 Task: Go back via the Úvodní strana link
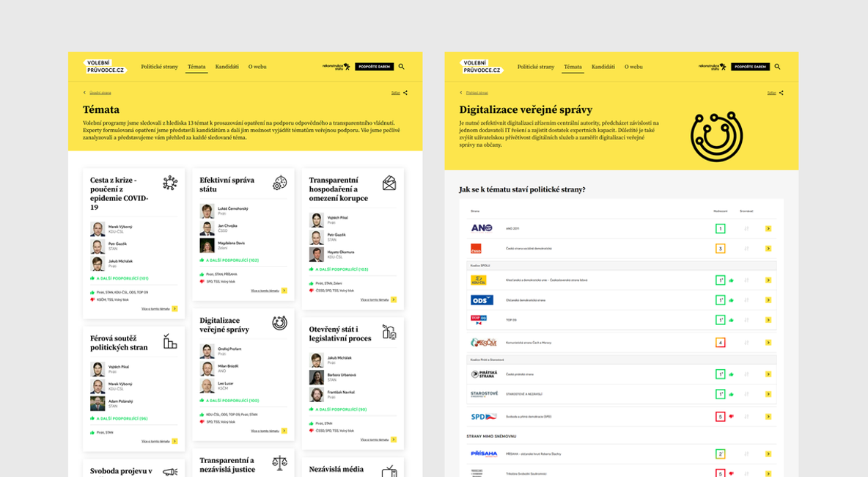click(x=100, y=92)
